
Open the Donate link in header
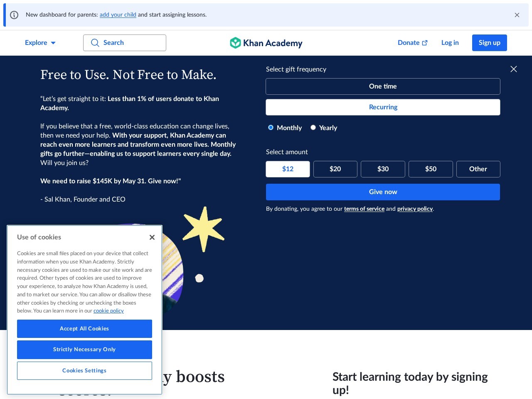pyautogui.click(x=413, y=43)
